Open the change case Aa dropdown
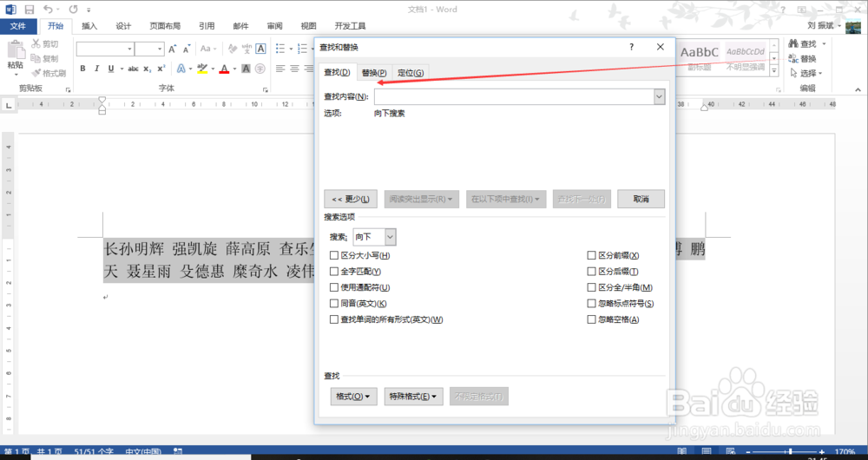This screenshot has height=460, width=868. [x=208, y=49]
